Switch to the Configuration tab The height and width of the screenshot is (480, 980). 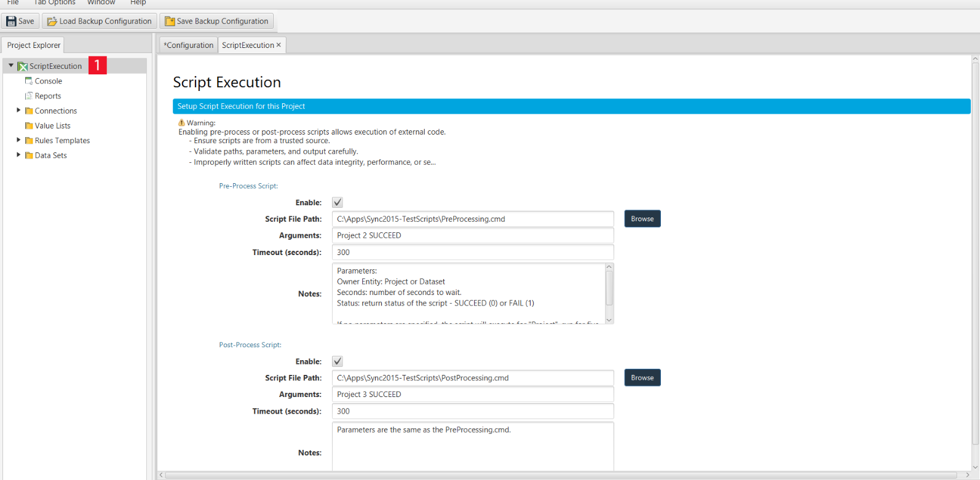pyautogui.click(x=189, y=45)
